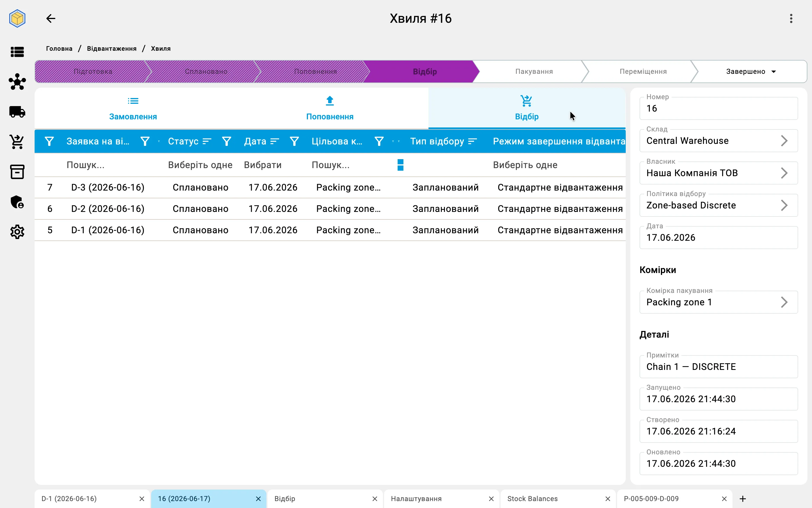The height and width of the screenshot is (508, 812).
Task: Switch to the Поповнення tab
Action: (x=330, y=108)
